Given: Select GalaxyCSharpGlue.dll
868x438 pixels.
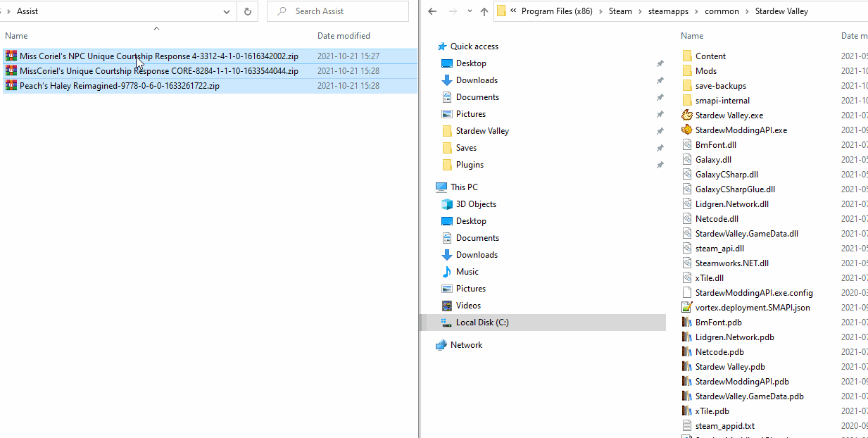Looking at the screenshot, I should coord(735,189).
